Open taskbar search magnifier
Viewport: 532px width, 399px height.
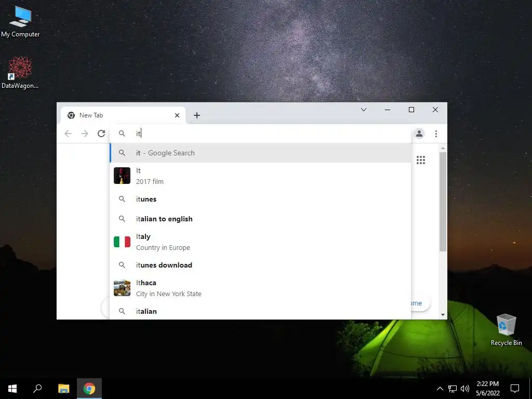tap(37, 389)
